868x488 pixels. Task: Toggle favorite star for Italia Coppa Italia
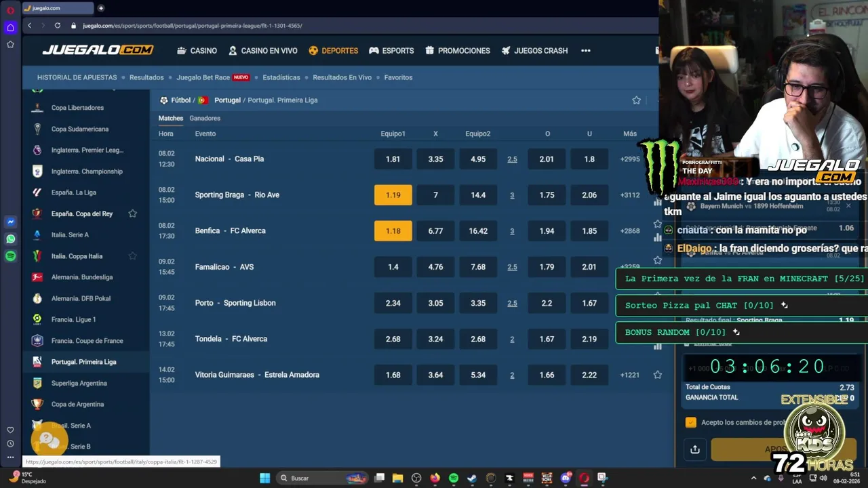tap(133, 256)
